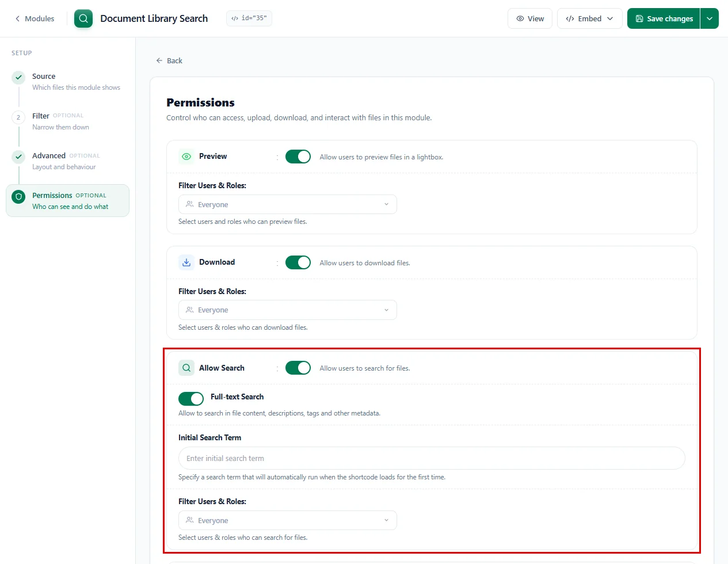Go to the Filter setup step
This screenshot has width=728, height=564.
click(68, 121)
